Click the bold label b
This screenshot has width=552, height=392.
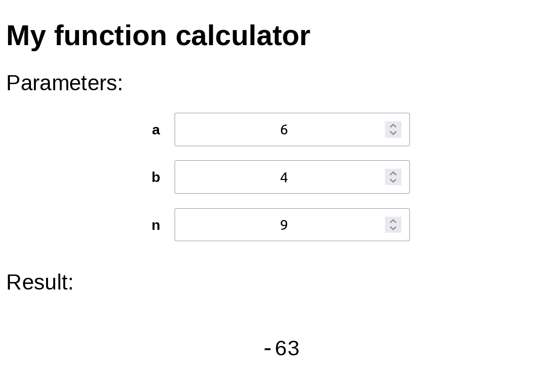pyautogui.click(x=156, y=177)
